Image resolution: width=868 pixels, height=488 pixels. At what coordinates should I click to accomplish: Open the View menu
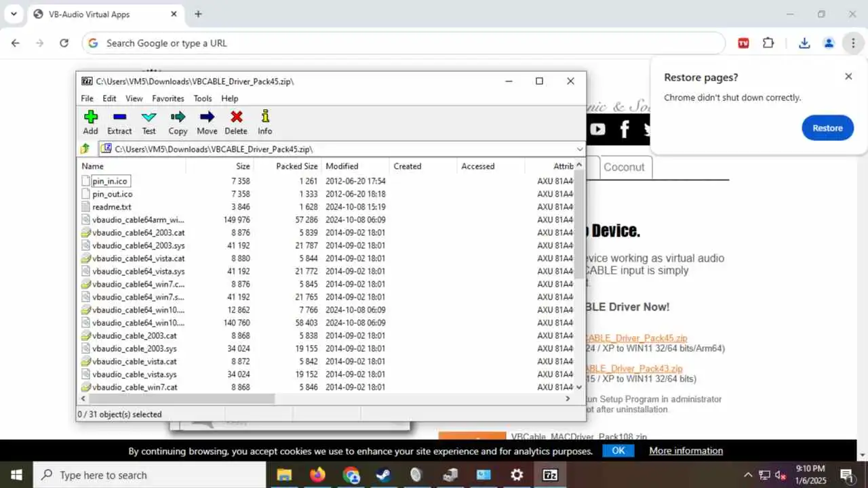(134, 98)
